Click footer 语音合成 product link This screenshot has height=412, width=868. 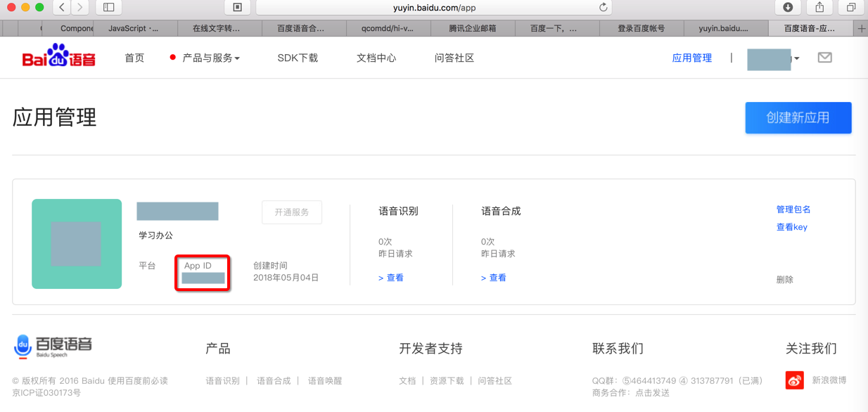[274, 380]
